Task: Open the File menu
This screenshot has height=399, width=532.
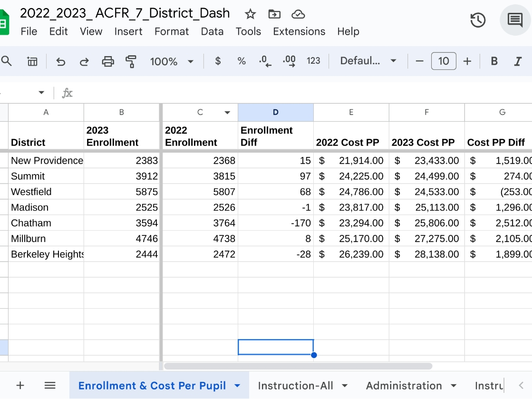Action: 29,31
